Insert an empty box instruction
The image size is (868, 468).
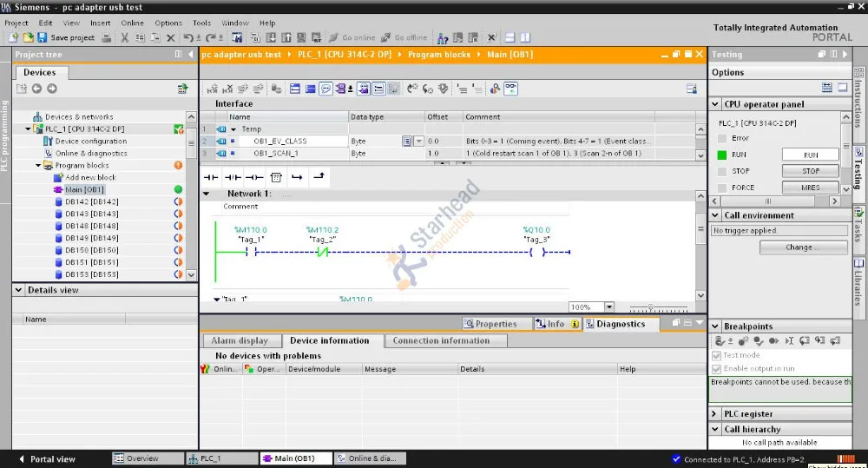click(276, 177)
